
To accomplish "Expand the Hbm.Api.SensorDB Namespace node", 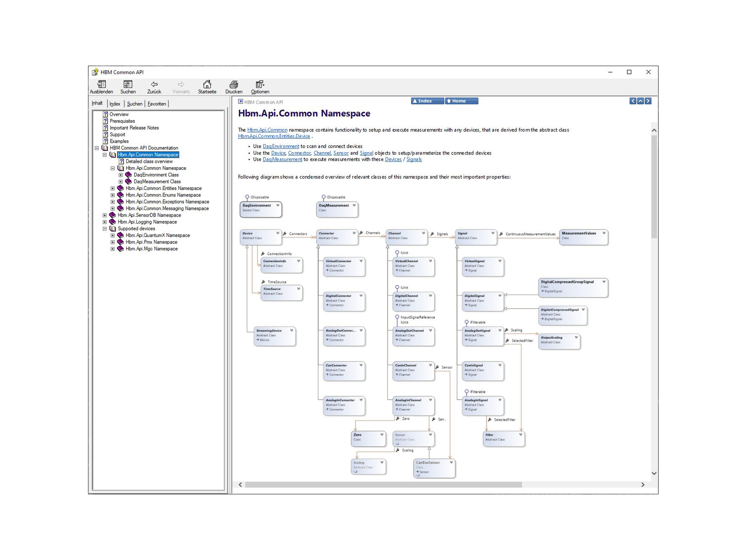I will pyautogui.click(x=105, y=215).
